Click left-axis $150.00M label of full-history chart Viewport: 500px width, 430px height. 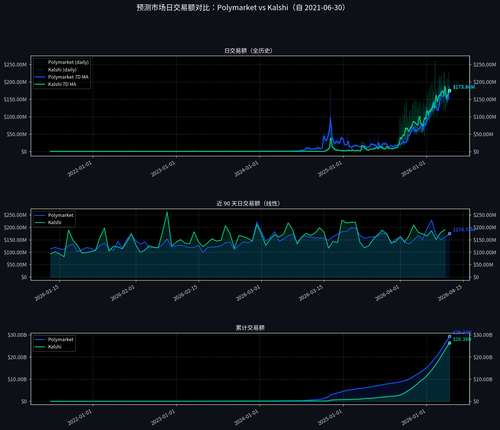tap(15, 99)
